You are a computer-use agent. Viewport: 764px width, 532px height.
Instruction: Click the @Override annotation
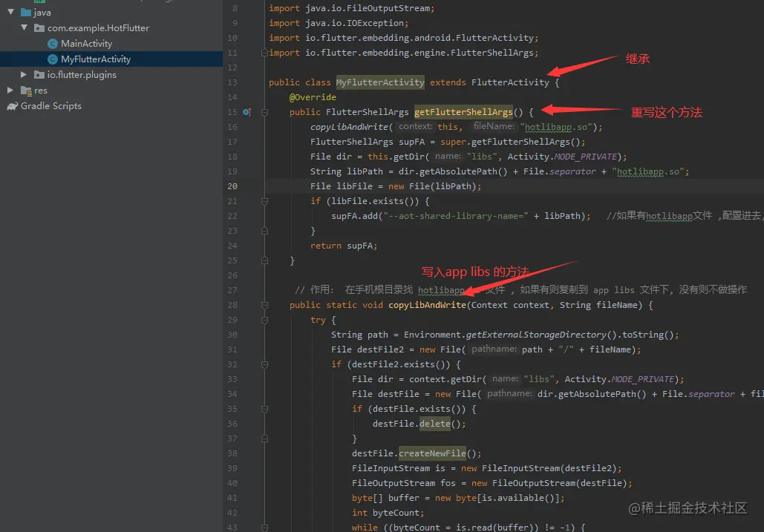point(313,97)
